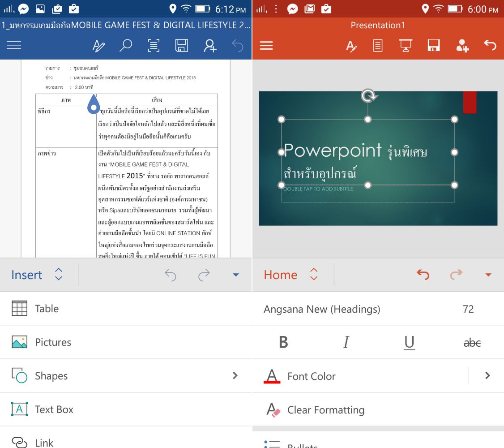This screenshot has width=504, height=448.
Task: Open PowerPoint hamburger menu
Action: pos(266,45)
